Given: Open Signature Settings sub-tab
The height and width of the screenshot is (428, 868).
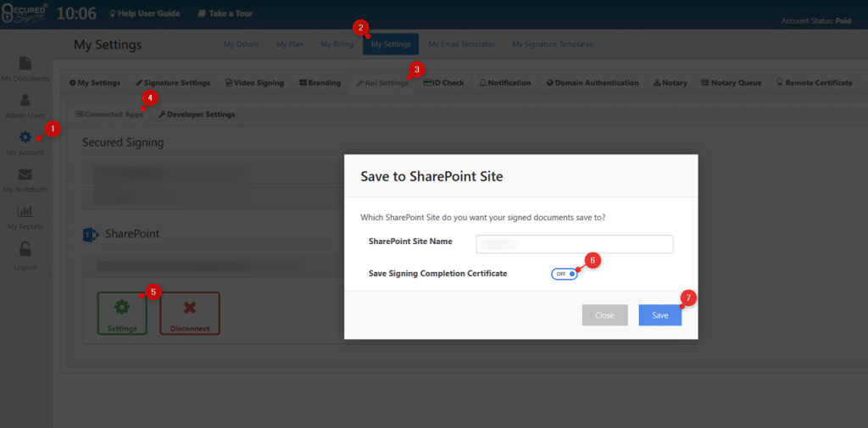Looking at the screenshot, I should 173,83.
